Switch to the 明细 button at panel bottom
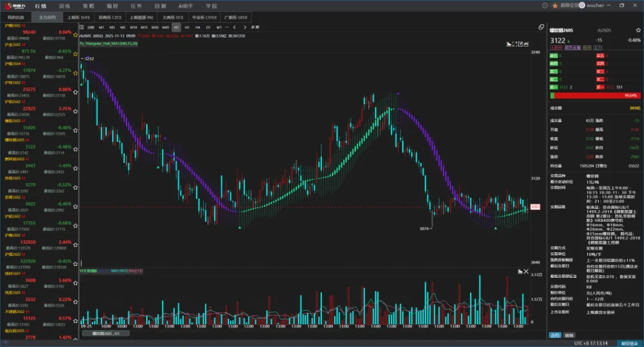 pyautogui.click(x=569, y=335)
